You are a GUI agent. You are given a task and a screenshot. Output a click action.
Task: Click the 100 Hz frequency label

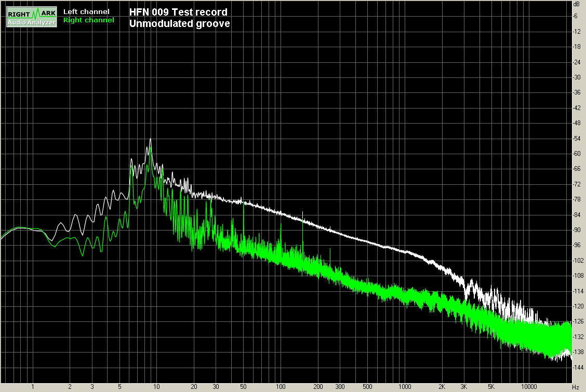281,387
